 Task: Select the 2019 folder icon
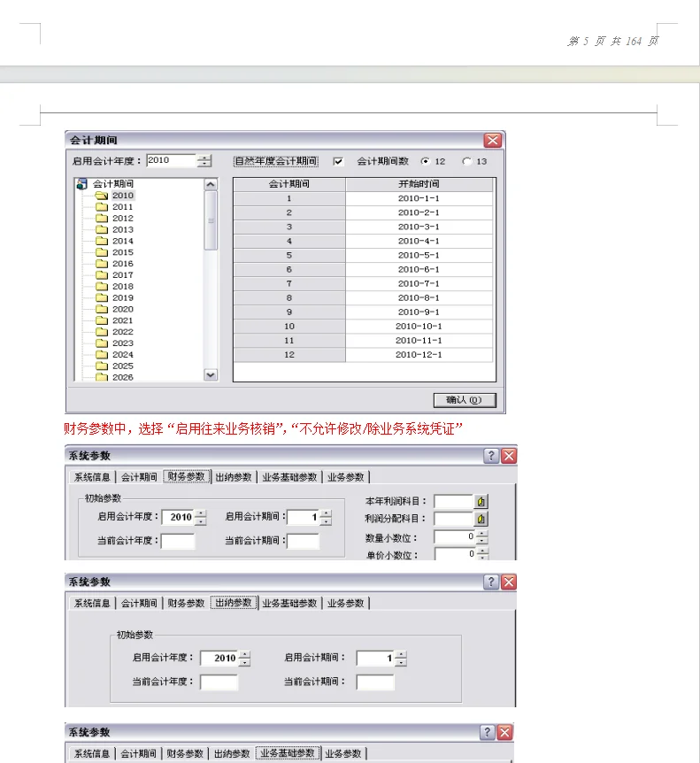[102, 297]
